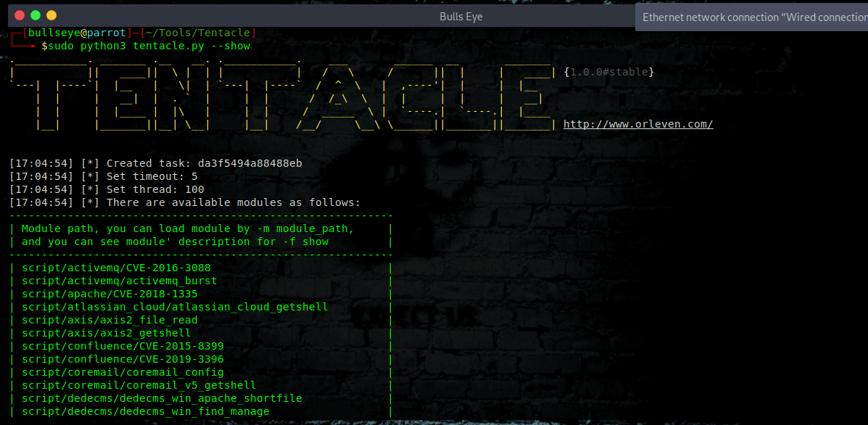Screen dimensions: 868x425
Task: Open the http://www.orleven.com/ link
Action: [x=638, y=124]
